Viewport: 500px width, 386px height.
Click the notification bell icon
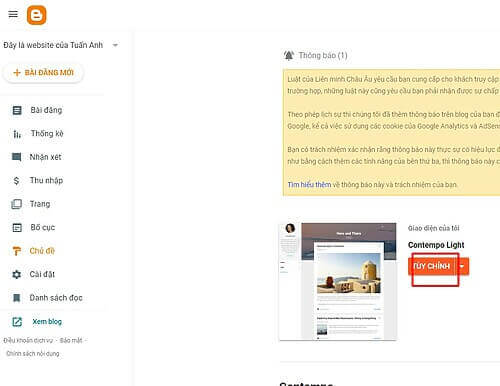click(x=289, y=55)
